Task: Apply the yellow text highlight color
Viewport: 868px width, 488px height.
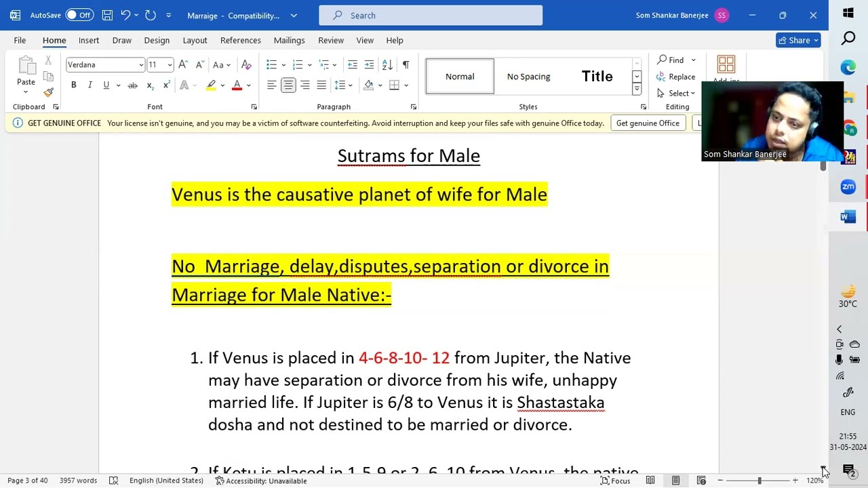Action: [211, 85]
